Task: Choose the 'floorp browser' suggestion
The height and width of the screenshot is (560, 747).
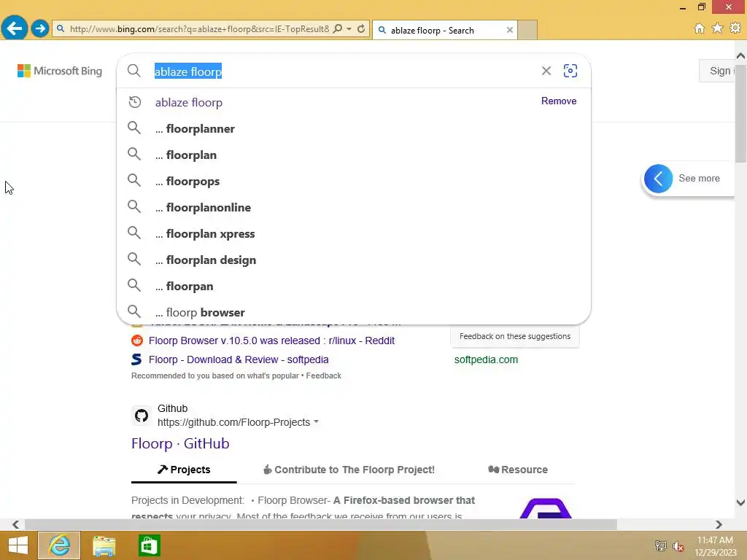Action: coord(354,312)
